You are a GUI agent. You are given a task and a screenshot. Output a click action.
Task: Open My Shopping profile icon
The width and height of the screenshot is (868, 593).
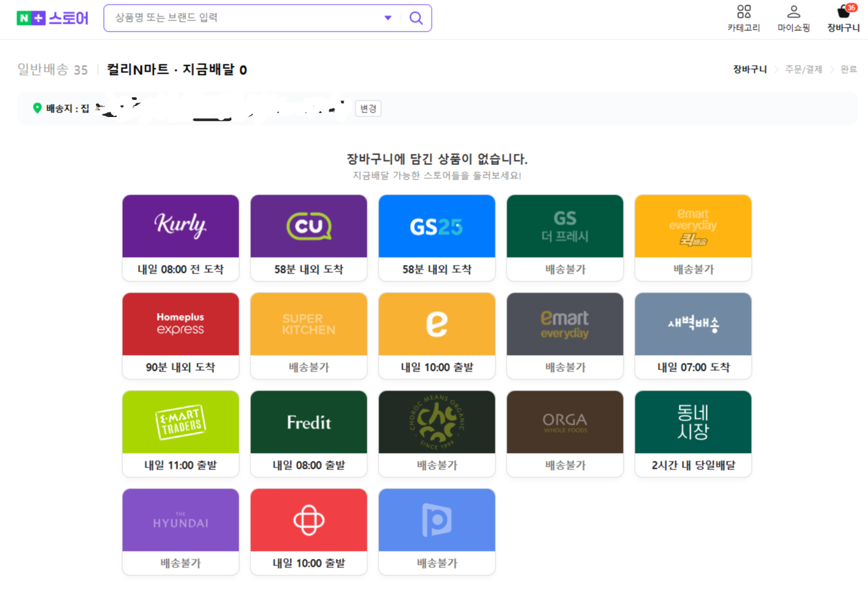793,12
